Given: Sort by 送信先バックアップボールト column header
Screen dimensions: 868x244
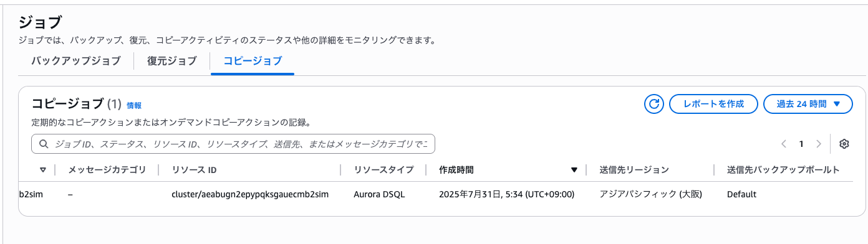Looking at the screenshot, I should pyautogui.click(x=783, y=170).
